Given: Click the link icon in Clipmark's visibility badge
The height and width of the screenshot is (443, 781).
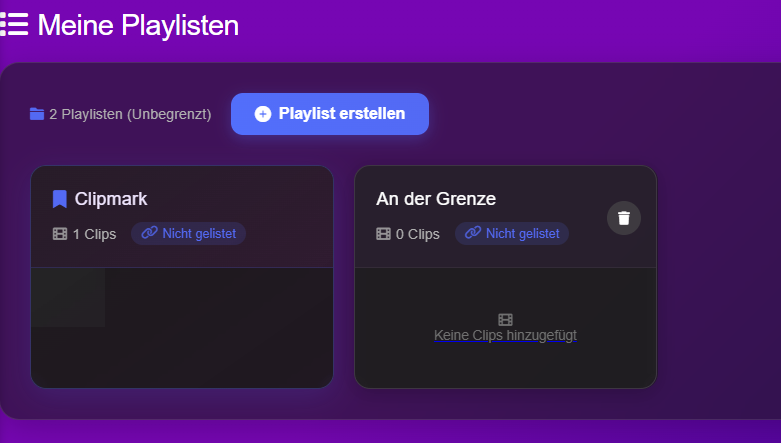Looking at the screenshot, I should pos(150,234).
